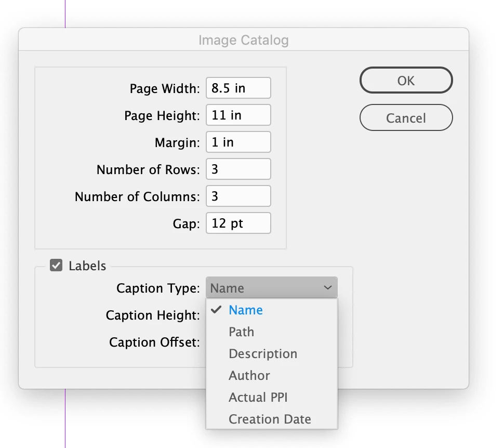Click the Labels checkbox label text
Image resolution: width=504 pixels, height=448 pixels.
click(x=87, y=266)
